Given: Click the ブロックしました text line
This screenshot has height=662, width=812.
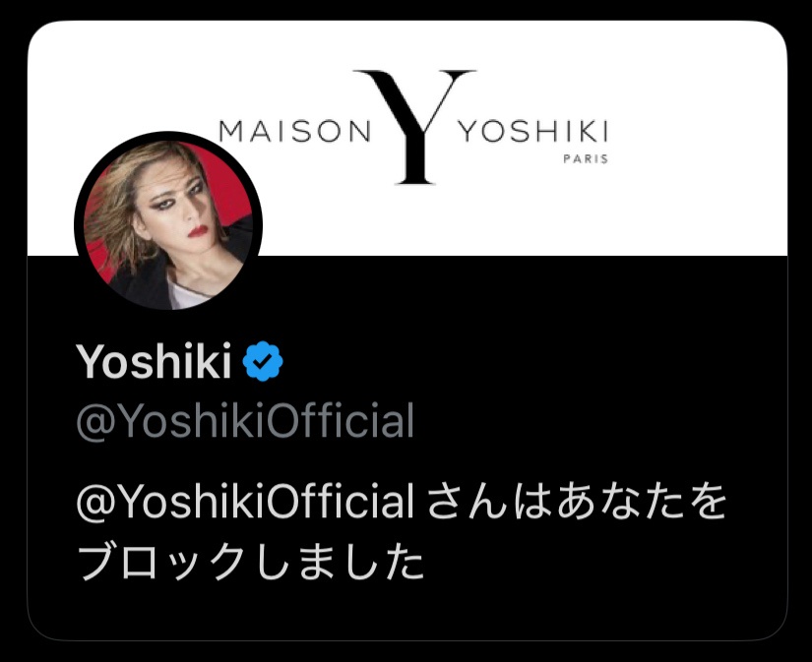Looking at the screenshot, I should (x=251, y=562).
